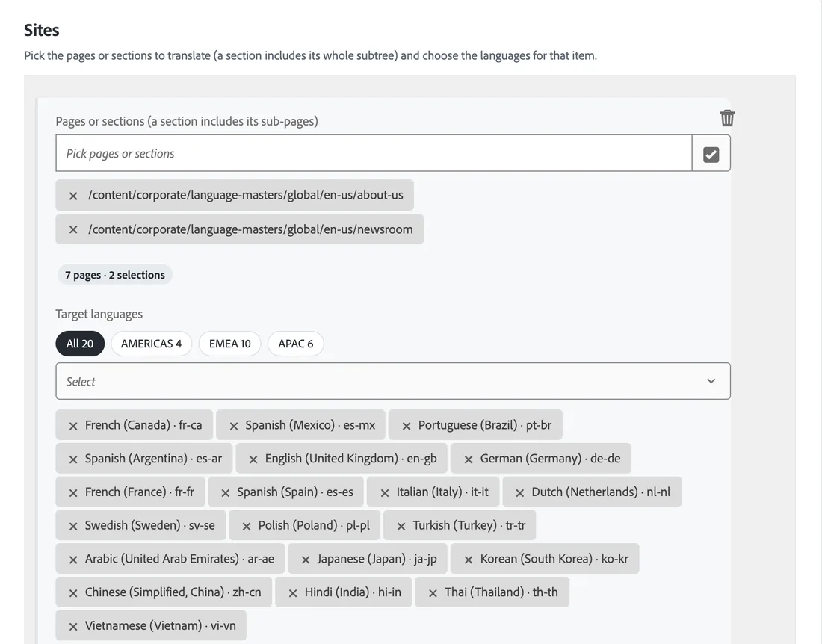The width and height of the screenshot is (822, 644).
Task: Click the Japanese (Japan) · ja-jp label
Action: pyautogui.click(x=377, y=559)
